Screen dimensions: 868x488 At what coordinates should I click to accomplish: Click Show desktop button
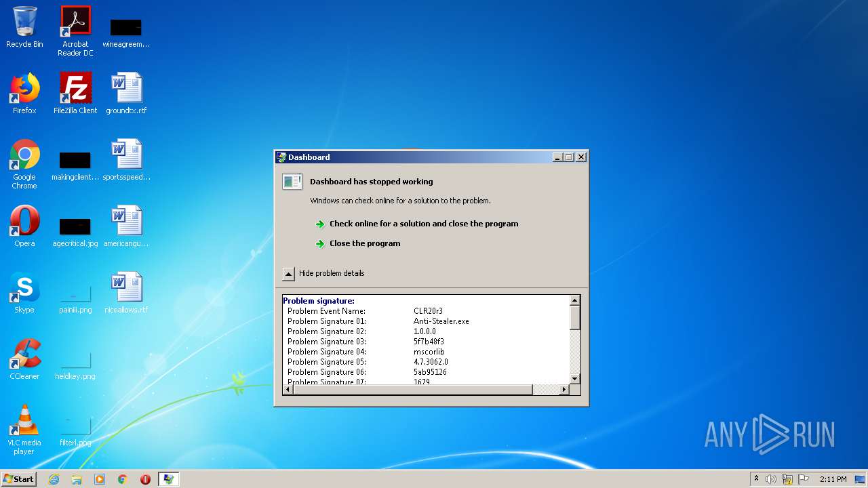(x=861, y=479)
